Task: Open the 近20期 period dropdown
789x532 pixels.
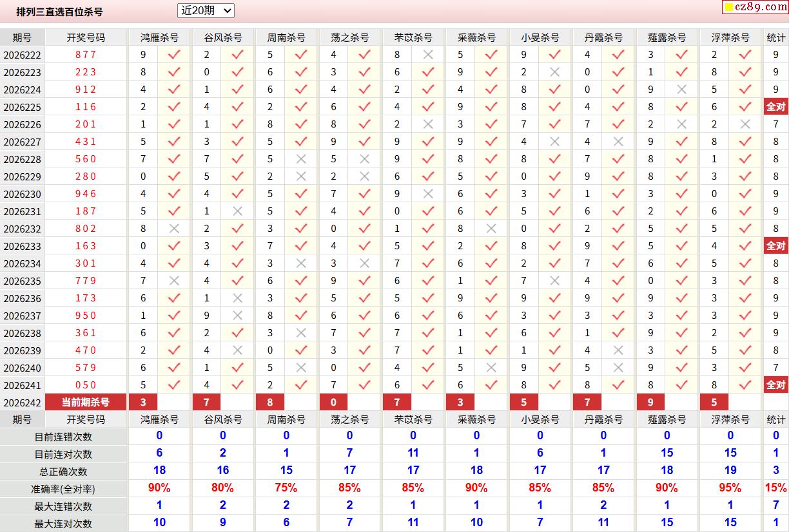Action: 206,10
